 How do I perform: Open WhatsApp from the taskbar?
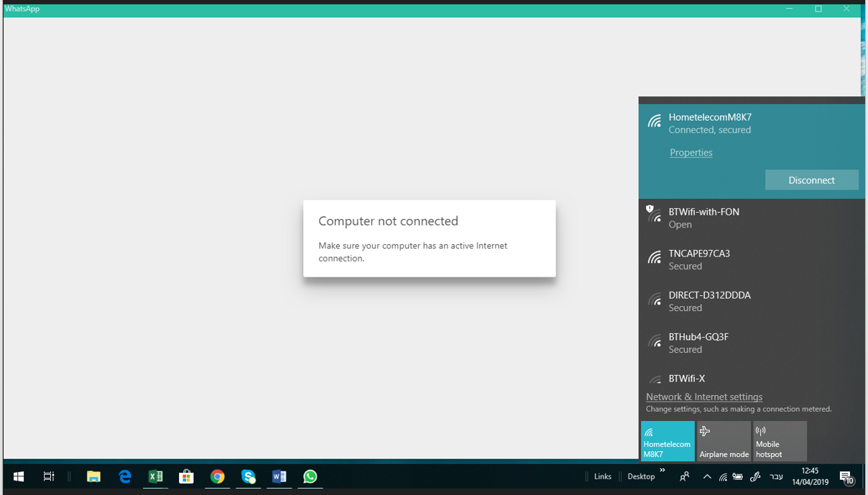pos(310,476)
